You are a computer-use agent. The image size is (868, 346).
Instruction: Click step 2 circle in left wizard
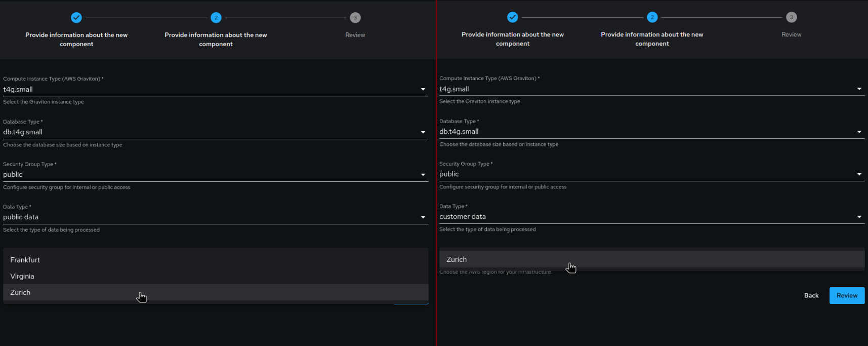[216, 18]
